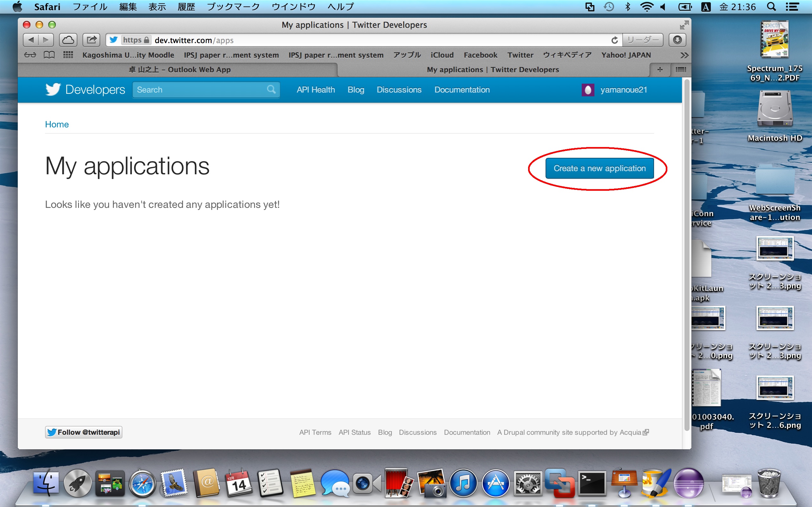
Task: Click the Discussions menu icon
Action: click(x=399, y=89)
